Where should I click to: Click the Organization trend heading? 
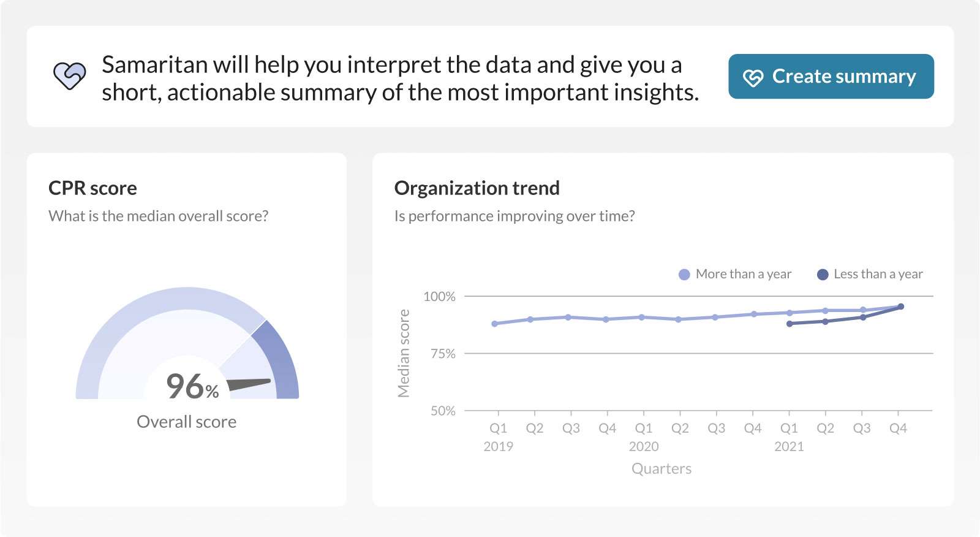(477, 188)
